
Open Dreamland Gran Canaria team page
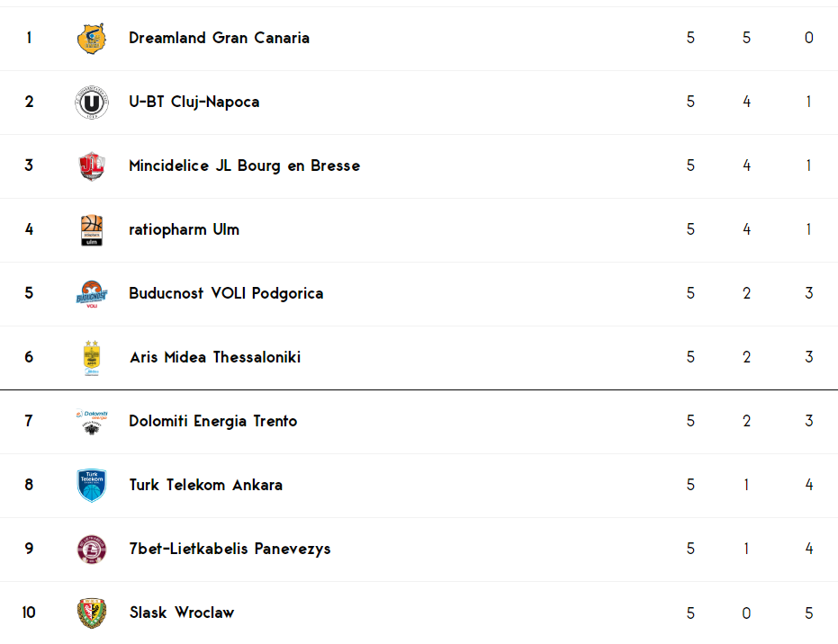point(219,38)
